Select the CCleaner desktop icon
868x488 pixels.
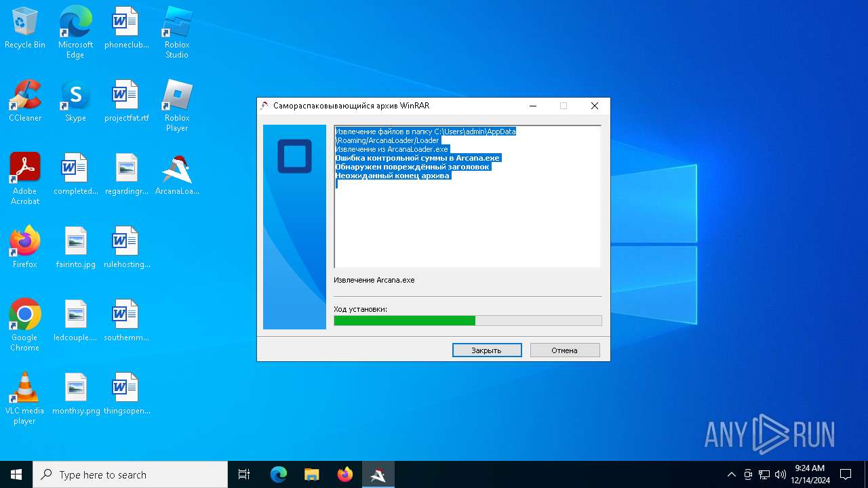point(25,100)
